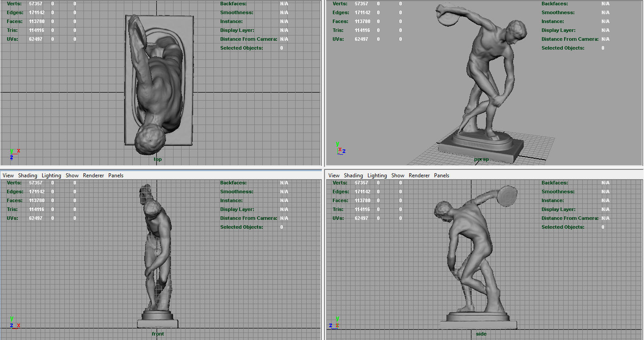The width and height of the screenshot is (644, 340).
Task: Click the 'Faces:' label in the top view
Action: pos(14,21)
